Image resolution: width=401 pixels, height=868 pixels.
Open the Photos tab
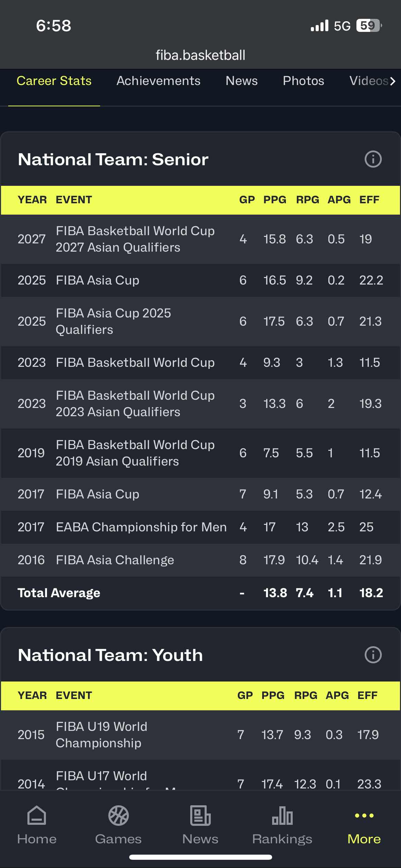click(x=303, y=81)
